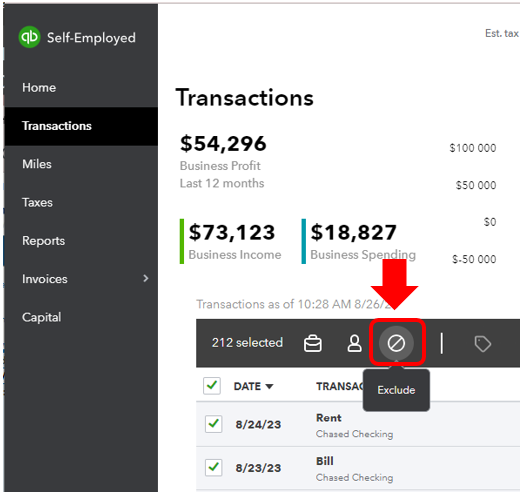Uncheck the 8/23/23 Bill transaction checkbox
Screen dimensions: 525x496
214,467
